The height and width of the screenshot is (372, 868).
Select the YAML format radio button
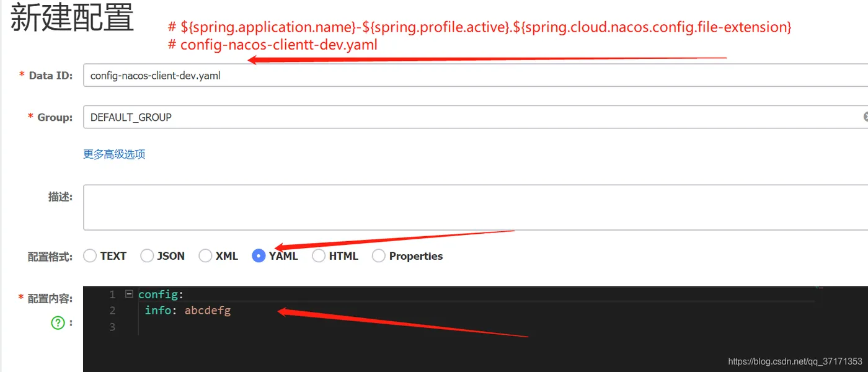[259, 255]
